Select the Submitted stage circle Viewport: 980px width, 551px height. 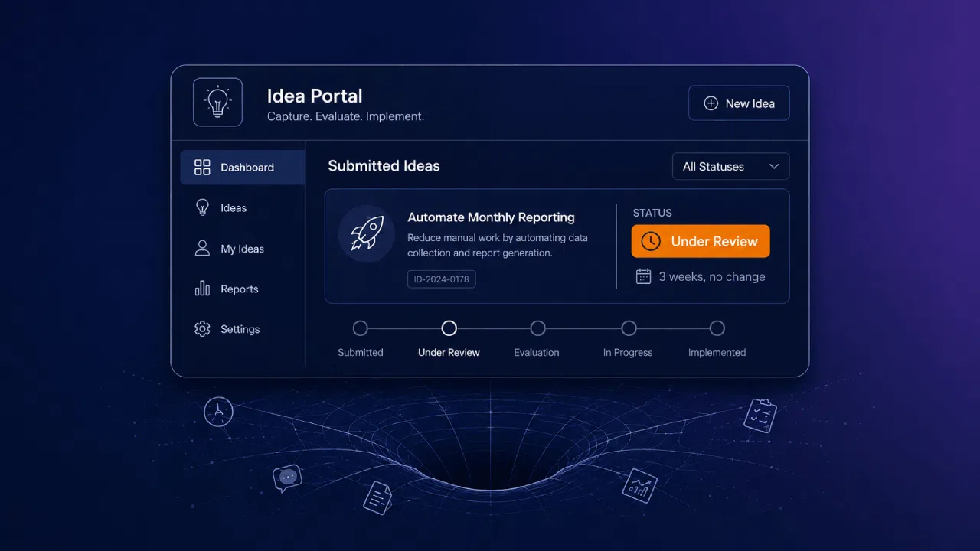click(x=361, y=328)
